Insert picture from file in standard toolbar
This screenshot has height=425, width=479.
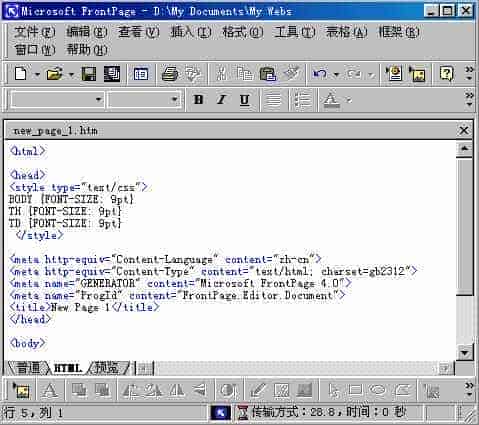pos(418,74)
